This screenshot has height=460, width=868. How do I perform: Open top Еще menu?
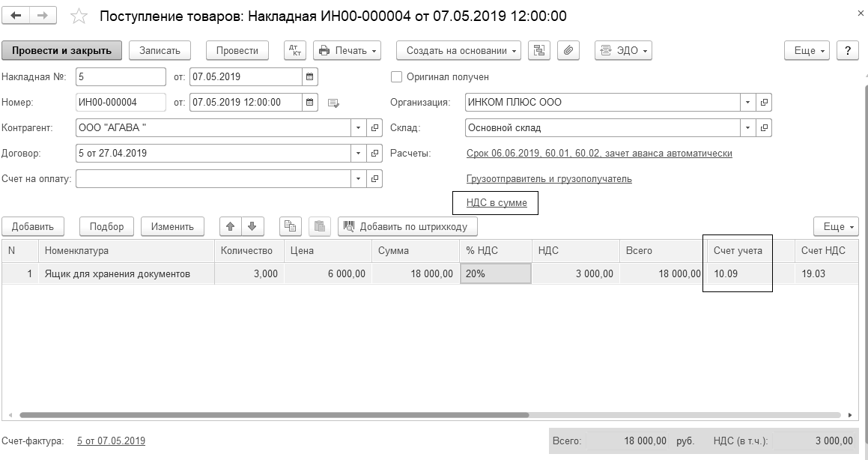[x=807, y=50]
